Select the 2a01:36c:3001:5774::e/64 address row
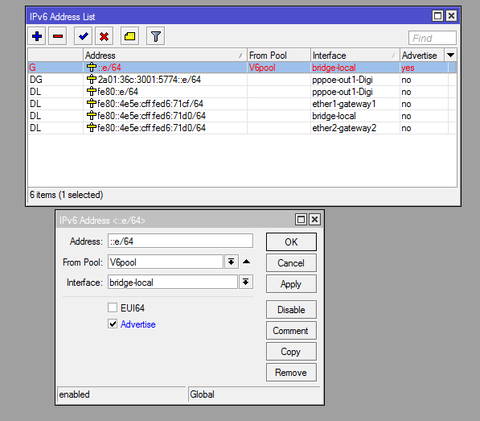Screen dimensions: 480x421 [x=238, y=80]
